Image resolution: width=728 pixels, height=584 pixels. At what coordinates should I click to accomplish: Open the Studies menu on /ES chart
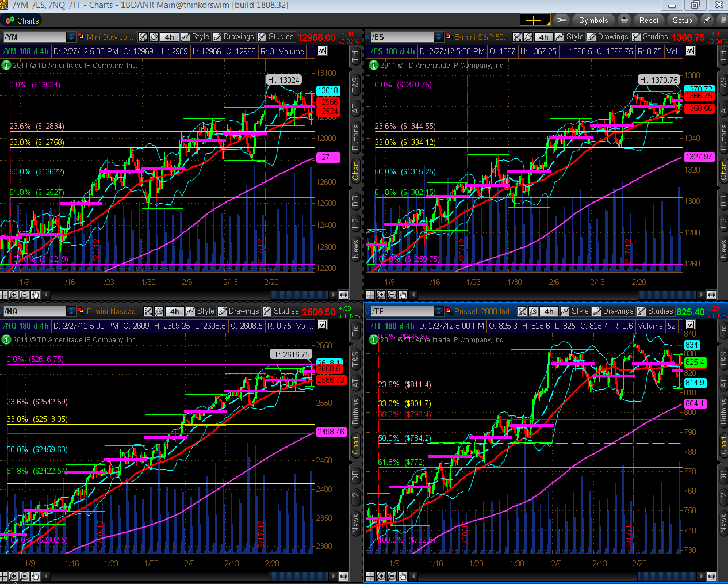(x=650, y=37)
